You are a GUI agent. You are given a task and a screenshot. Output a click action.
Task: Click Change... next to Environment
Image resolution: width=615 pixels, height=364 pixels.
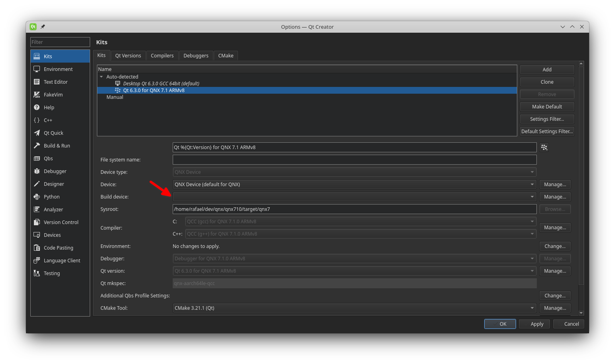555,246
